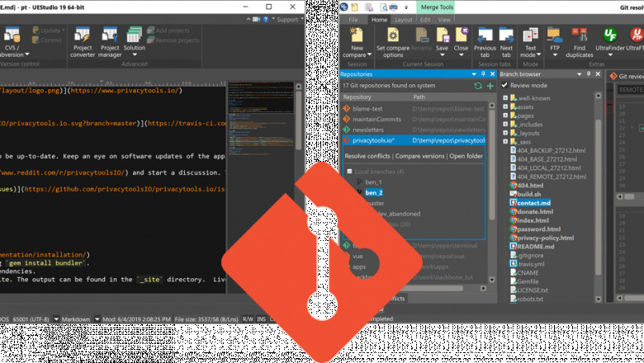Click Update in version control group
This screenshot has height=363, width=644.
point(49,30)
